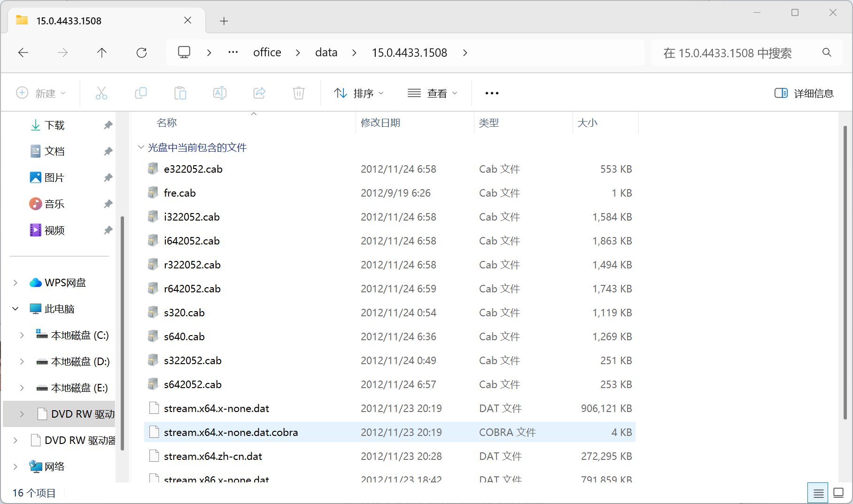The width and height of the screenshot is (853, 504).
Task: Select the 15.0.4433.1508 window tab
Action: click(x=103, y=21)
